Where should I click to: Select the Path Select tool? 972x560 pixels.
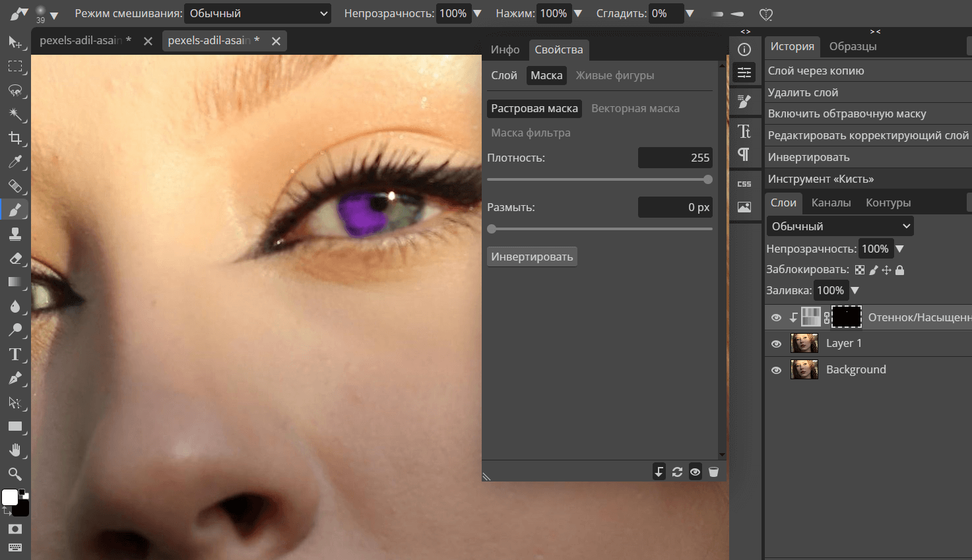[x=15, y=402]
